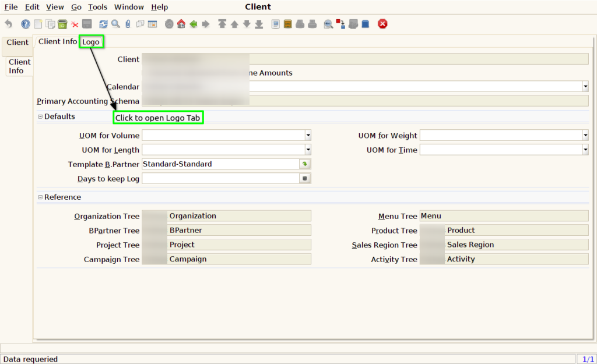Click the red Exit window icon
597x364 pixels.
point(382,24)
